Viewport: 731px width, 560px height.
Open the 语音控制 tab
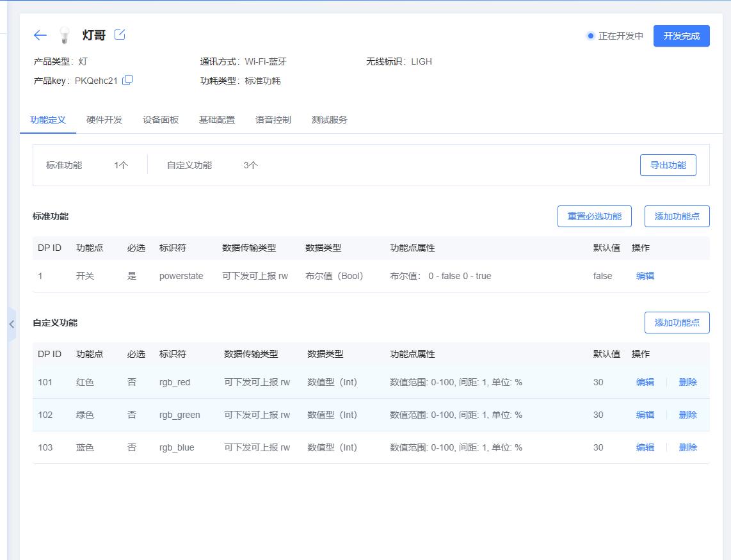tap(273, 120)
